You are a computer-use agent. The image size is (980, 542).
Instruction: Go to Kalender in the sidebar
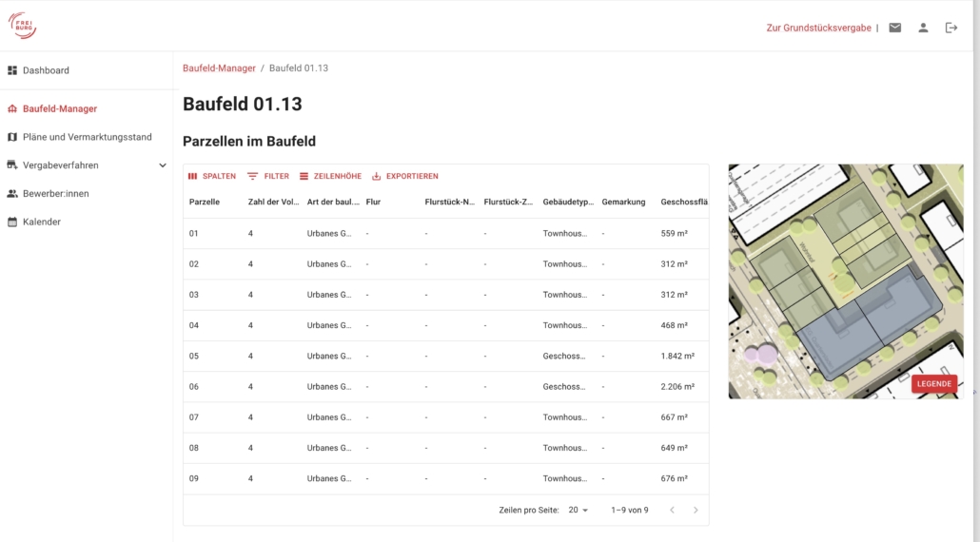pos(42,222)
